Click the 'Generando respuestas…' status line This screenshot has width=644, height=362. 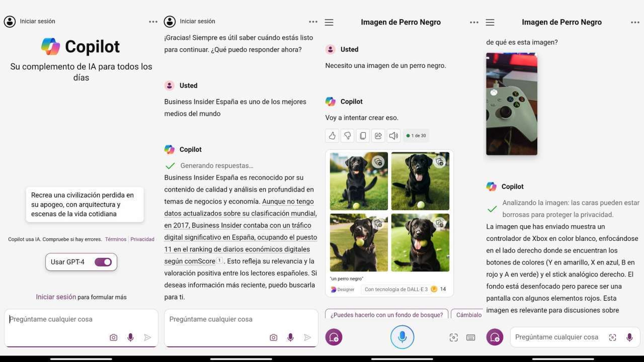tap(217, 166)
